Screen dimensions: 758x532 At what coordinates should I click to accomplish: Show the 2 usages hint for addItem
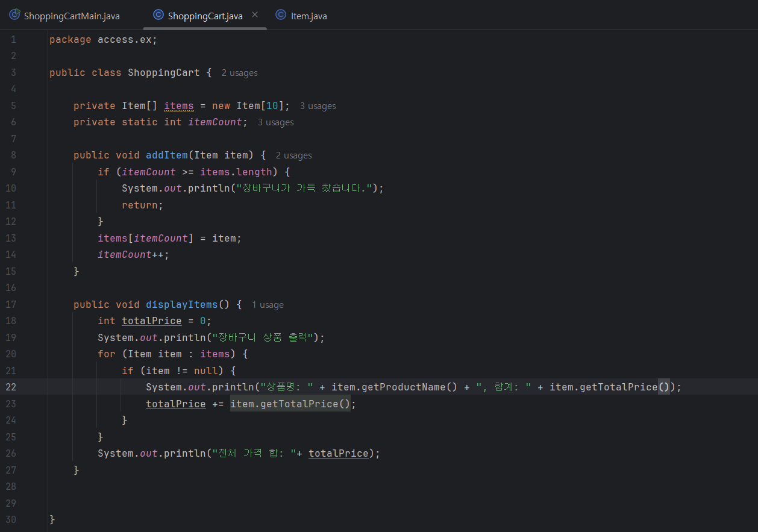click(293, 155)
